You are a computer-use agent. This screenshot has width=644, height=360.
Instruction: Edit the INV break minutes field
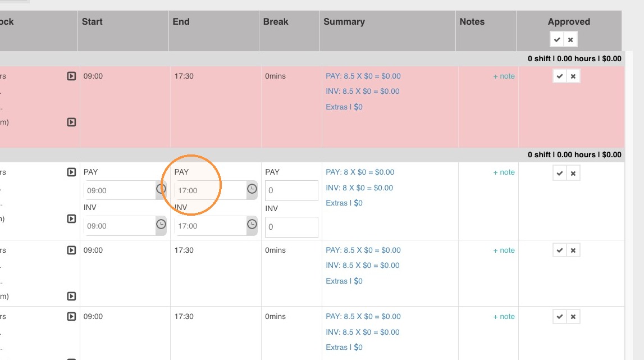click(291, 227)
